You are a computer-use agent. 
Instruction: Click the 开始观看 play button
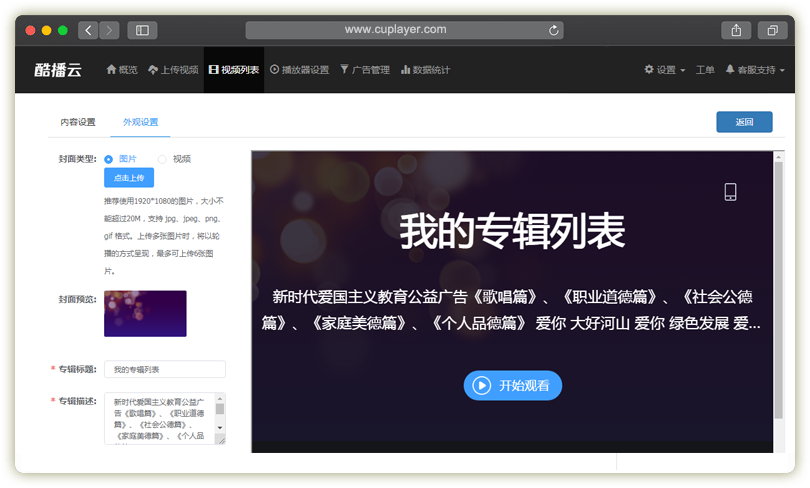[x=512, y=385]
